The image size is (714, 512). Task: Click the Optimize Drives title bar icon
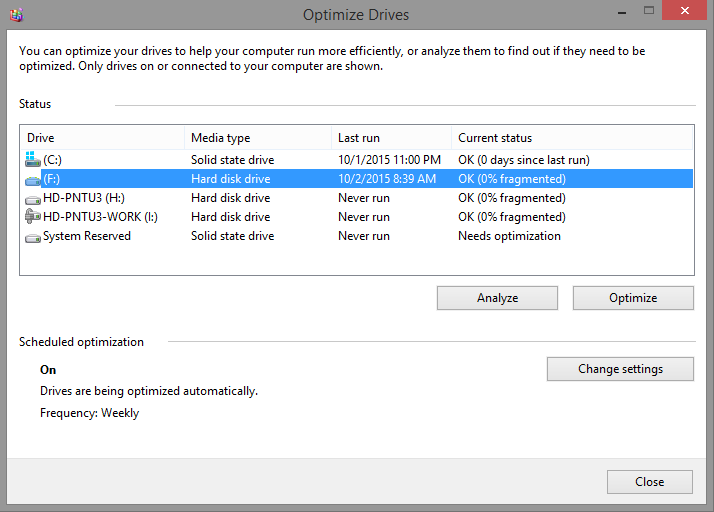[15, 15]
